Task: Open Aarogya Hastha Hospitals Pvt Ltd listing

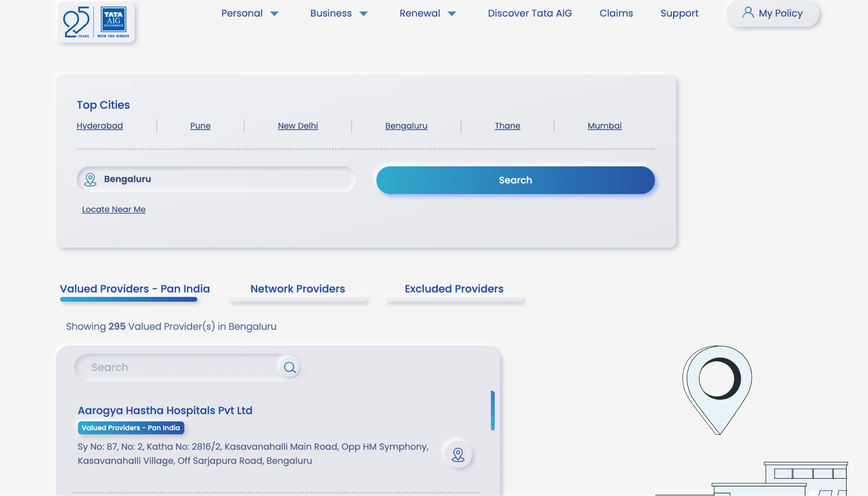Action: [x=165, y=411]
